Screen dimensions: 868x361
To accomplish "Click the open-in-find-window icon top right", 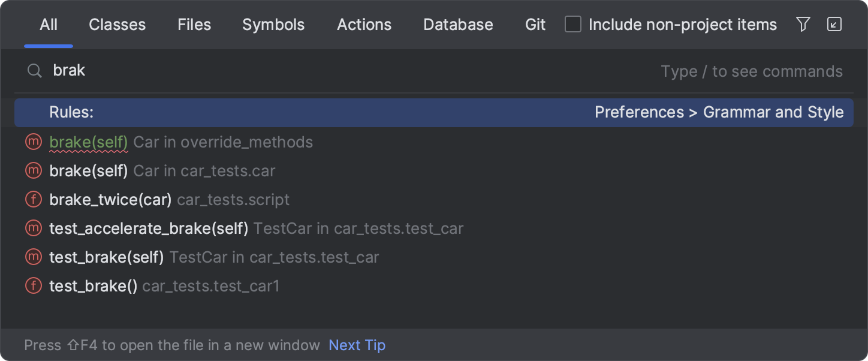I will (x=834, y=25).
